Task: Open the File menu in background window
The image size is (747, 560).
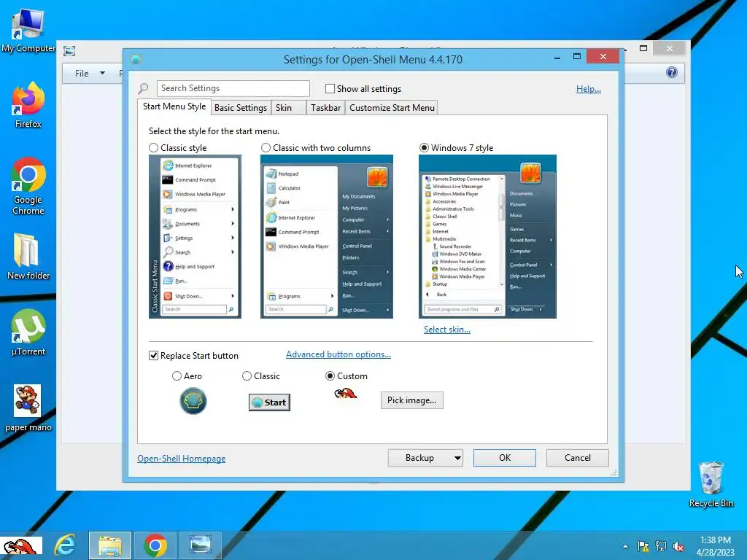Action: pyautogui.click(x=82, y=74)
